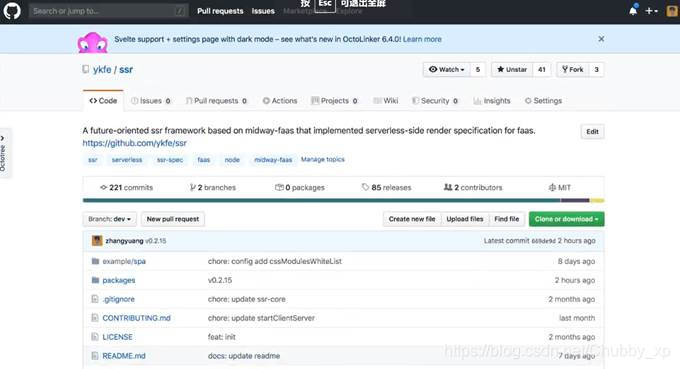Click the language breakdown color bar
This screenshot has height=369, width=680.
(x=343, y=200)
